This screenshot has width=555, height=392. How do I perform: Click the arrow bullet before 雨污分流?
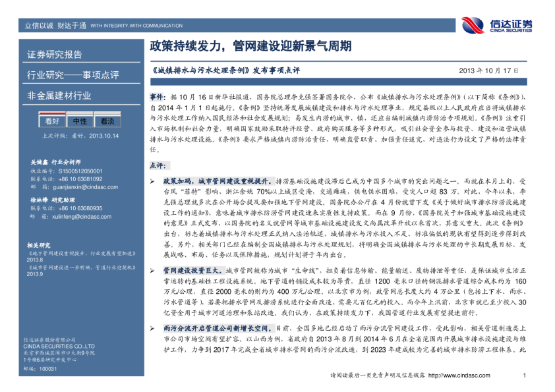pos(152,327)
